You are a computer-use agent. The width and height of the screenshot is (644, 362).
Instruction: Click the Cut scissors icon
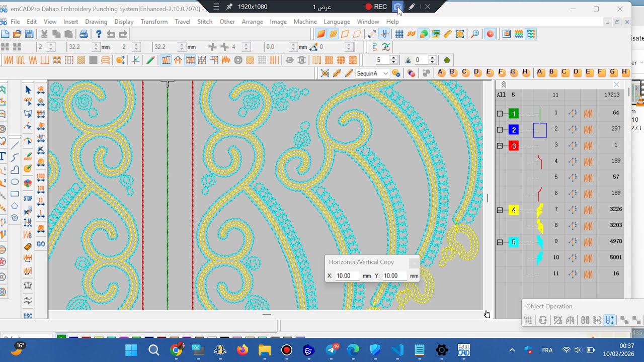click(x=44, y=34)
